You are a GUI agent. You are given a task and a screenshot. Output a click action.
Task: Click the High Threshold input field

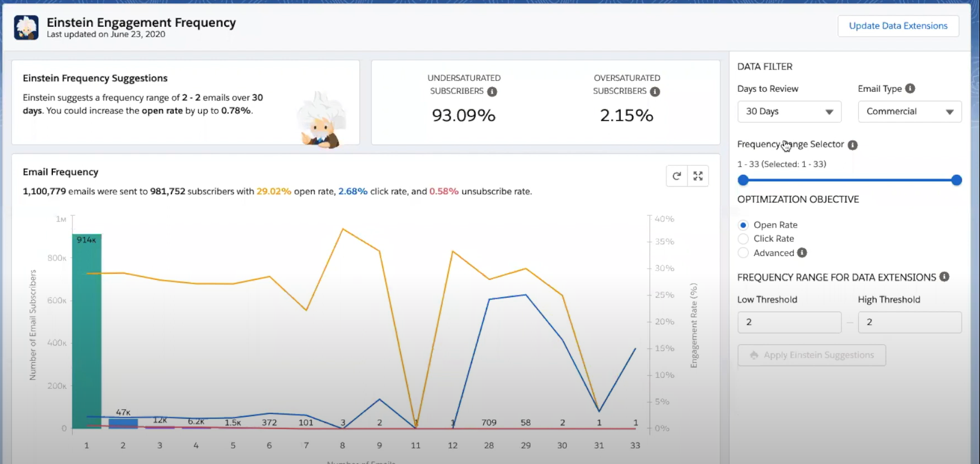click(909, 322)
